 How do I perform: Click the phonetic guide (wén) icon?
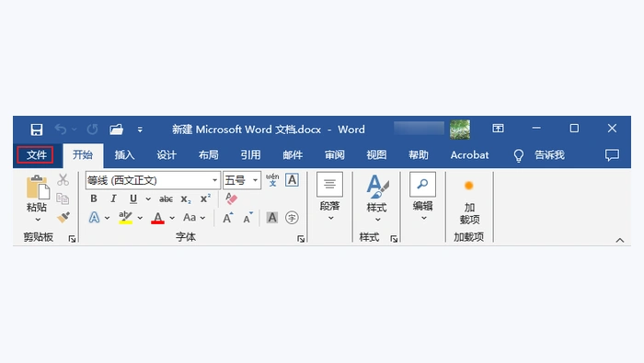click(272, 179)
